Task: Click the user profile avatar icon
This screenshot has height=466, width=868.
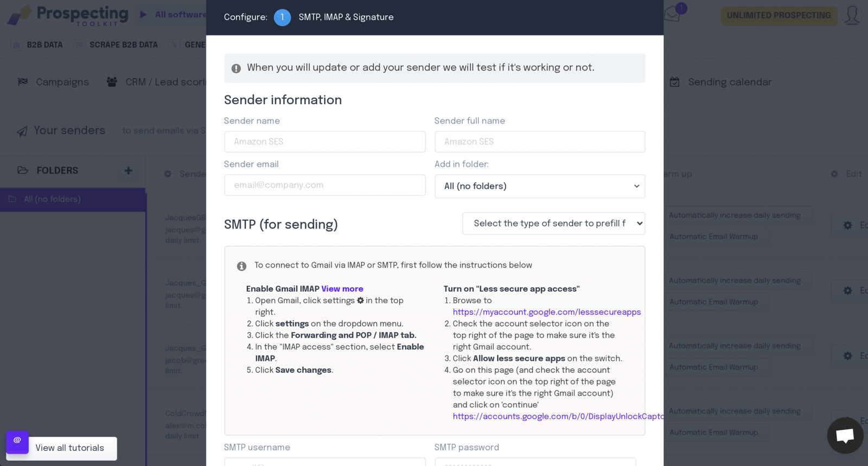Action: click(x=852, y=15)
